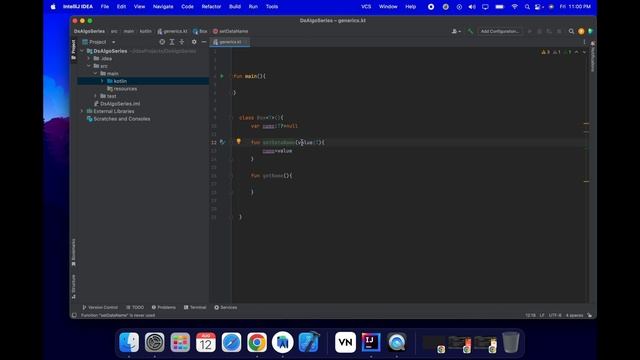The image size is (640, 360).
Task: Open the Services tool window
Action: click(226, 307)
